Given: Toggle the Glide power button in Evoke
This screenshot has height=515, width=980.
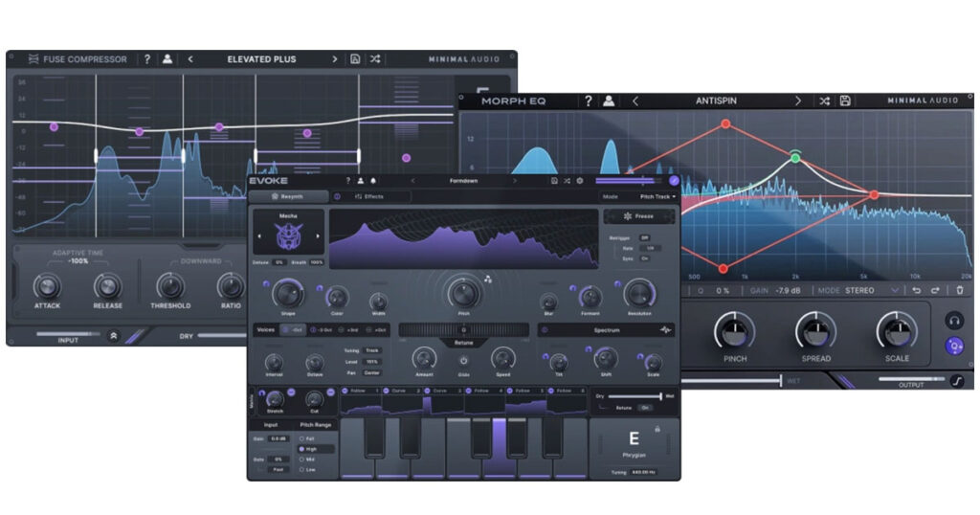Looking at the screenshot, I should 463,361.
